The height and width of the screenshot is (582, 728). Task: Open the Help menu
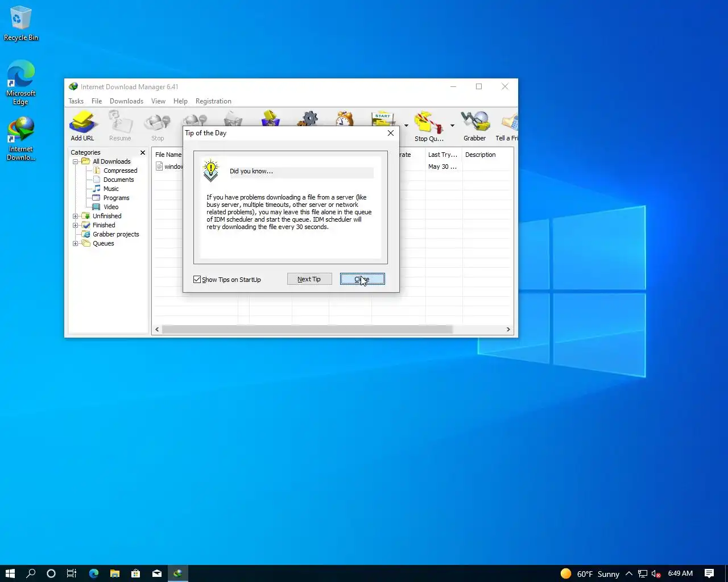pyautogui.click(x=180, y=101)
